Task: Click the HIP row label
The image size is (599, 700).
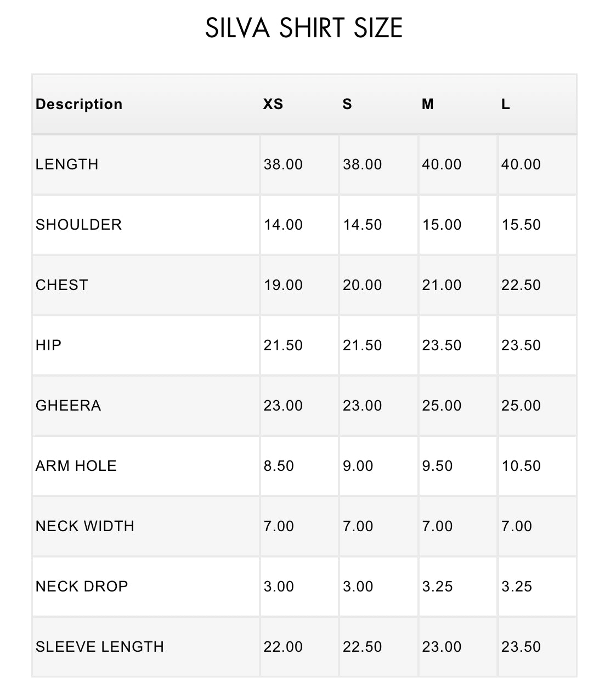Action: click(x=48, y=345)
